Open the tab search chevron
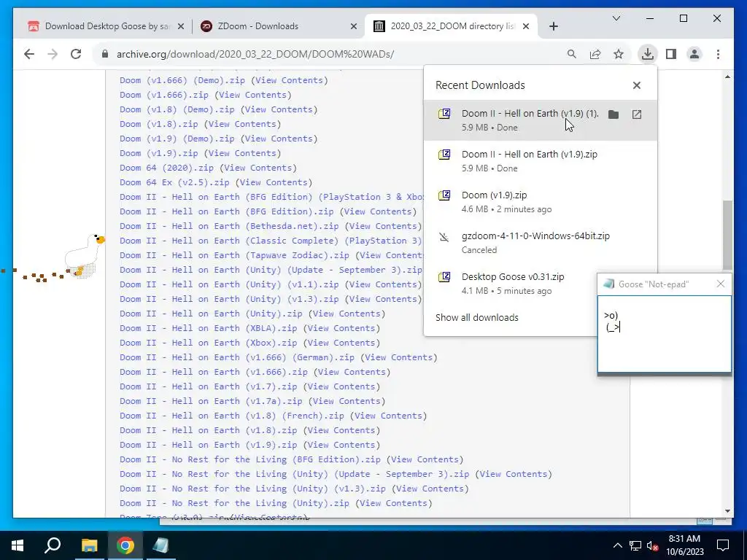747x560 pixels. (x=616, y=18)
